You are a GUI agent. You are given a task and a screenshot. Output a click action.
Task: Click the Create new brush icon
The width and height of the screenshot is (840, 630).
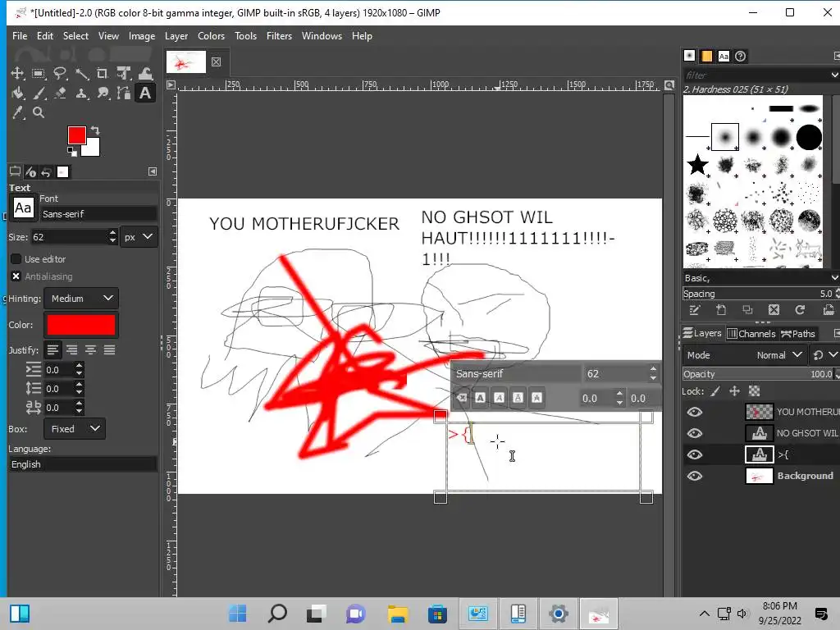pyautogui.click(x=721, y=309)
